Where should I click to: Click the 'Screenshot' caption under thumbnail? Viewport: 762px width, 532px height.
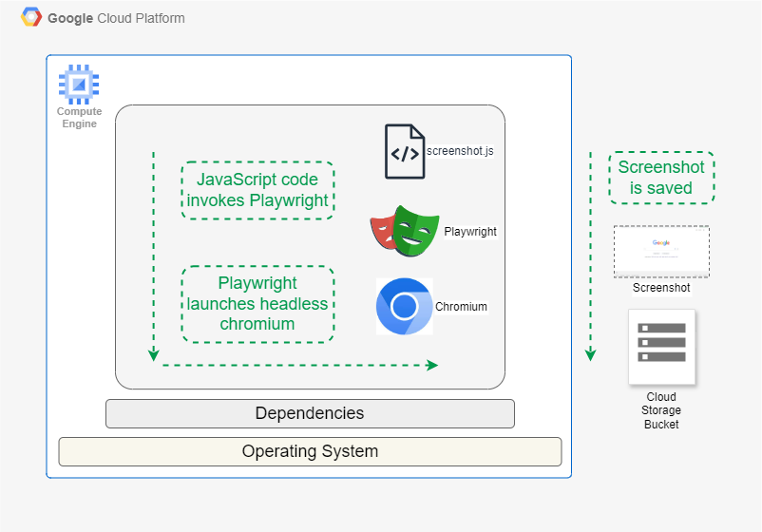point(661,287)
